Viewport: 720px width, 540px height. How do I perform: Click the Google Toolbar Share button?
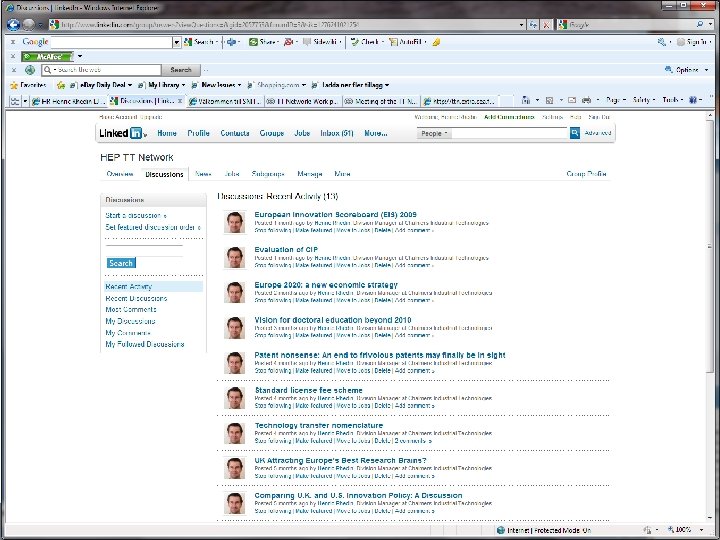click(x=264, y=42)
